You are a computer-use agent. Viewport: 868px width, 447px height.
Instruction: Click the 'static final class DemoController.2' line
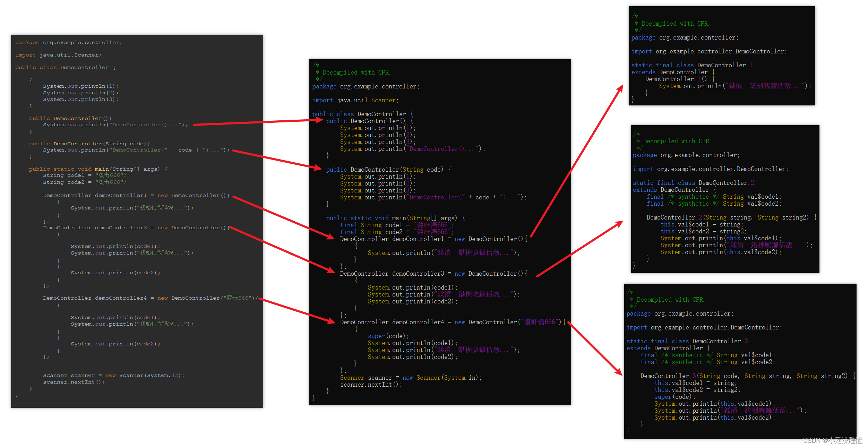[693, 183]
